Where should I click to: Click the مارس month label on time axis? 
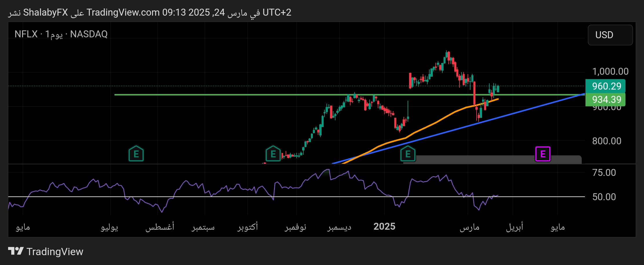click(x=469, y=227)
